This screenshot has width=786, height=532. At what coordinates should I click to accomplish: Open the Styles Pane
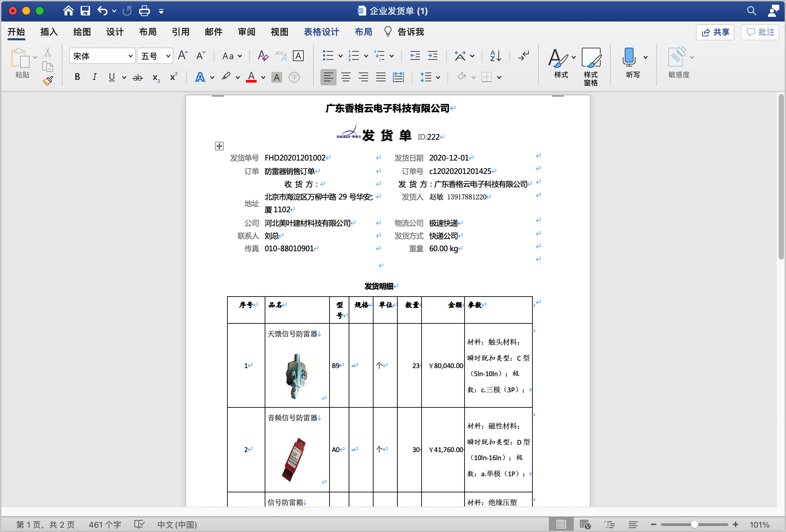tap(591, 66)
